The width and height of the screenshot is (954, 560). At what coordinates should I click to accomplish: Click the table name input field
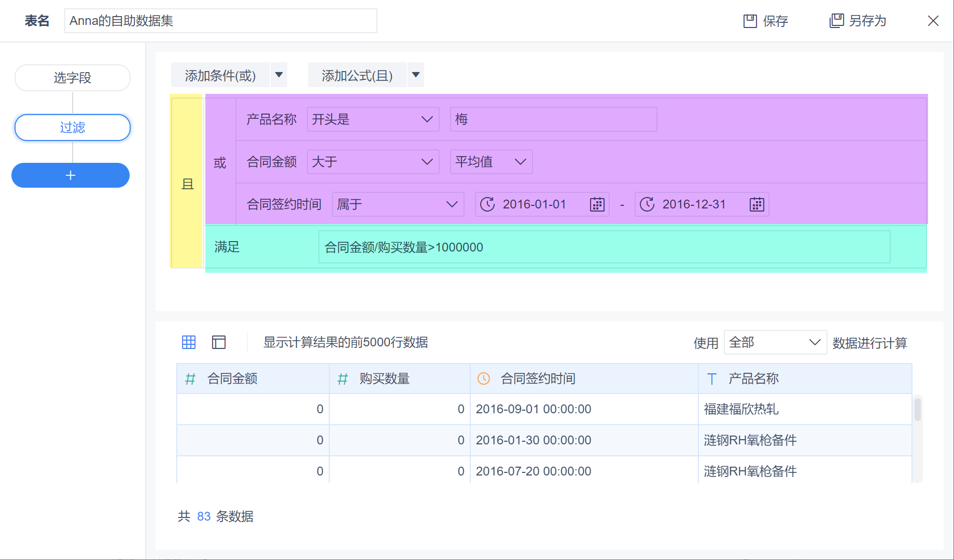(221, 21)
